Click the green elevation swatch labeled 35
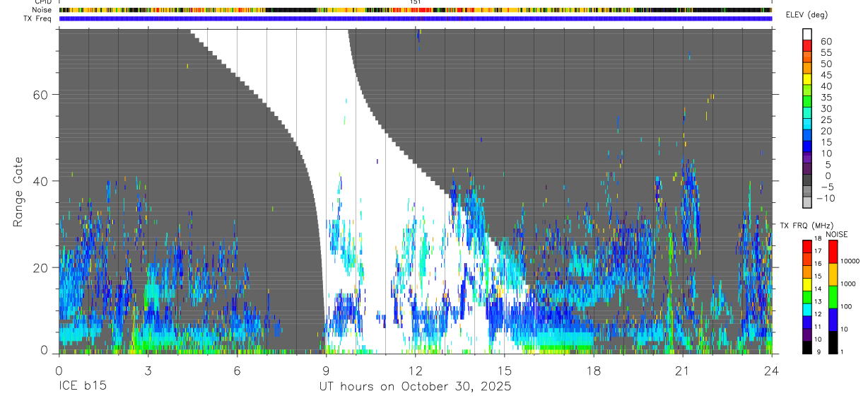Image resolution: width=868 pixels, height=401 pixels. coord(807,103)
